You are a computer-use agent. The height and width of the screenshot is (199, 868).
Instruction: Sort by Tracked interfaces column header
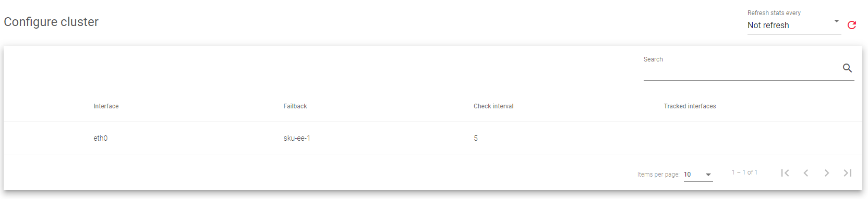(690, 106)
